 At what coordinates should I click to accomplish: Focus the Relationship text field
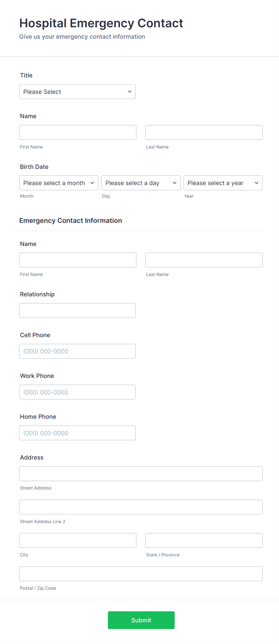click(x=77, y=310)
